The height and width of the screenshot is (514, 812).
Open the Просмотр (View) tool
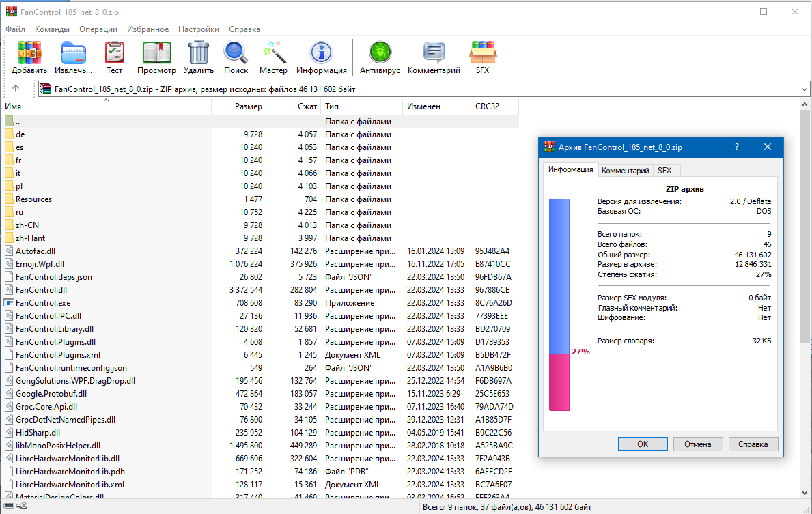point(156,53)
